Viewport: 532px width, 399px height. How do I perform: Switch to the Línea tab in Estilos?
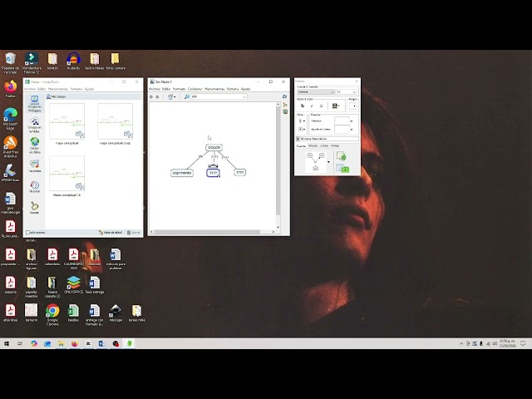click(x=324, y=146)
